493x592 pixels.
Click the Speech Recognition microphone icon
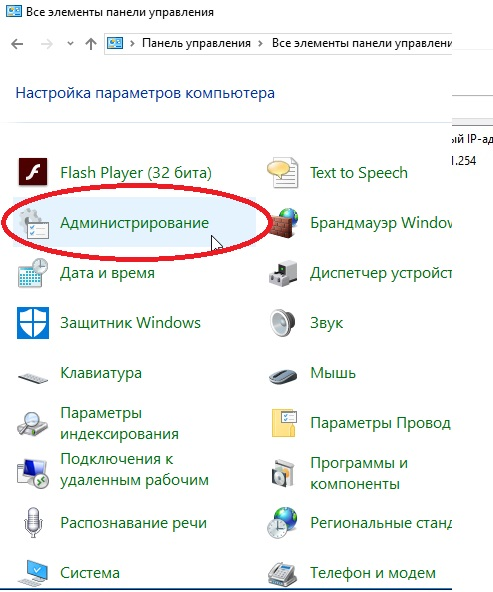pos(33,523)
